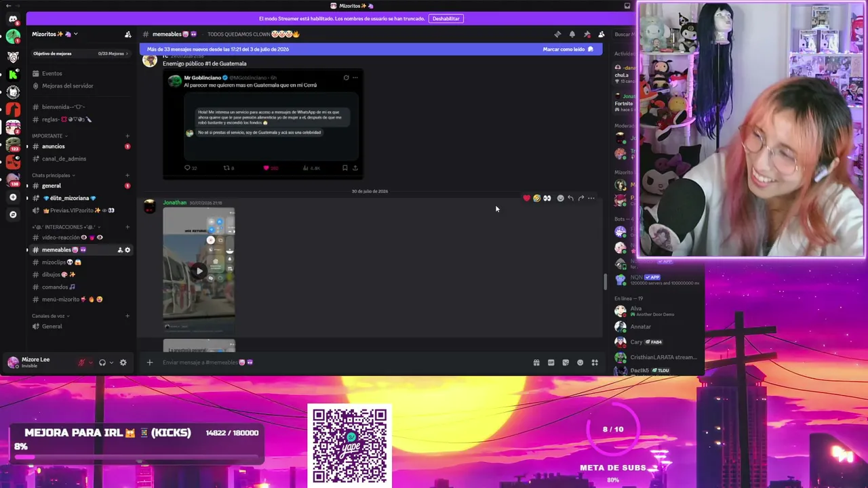This screenshot has width=868, height=488.
Task: Create channel in Chats principales category
Action: click(x=127, y=176)
